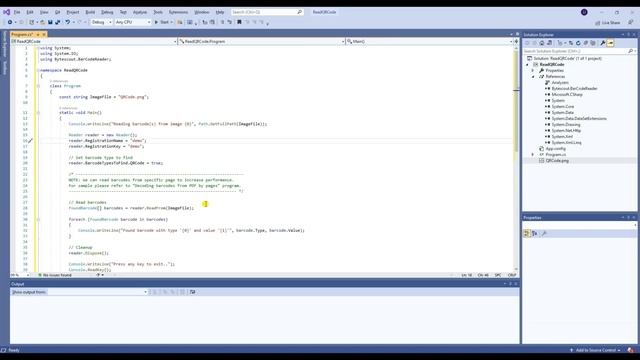
Task: Open the Edit menu
Action: pos(30,12)
